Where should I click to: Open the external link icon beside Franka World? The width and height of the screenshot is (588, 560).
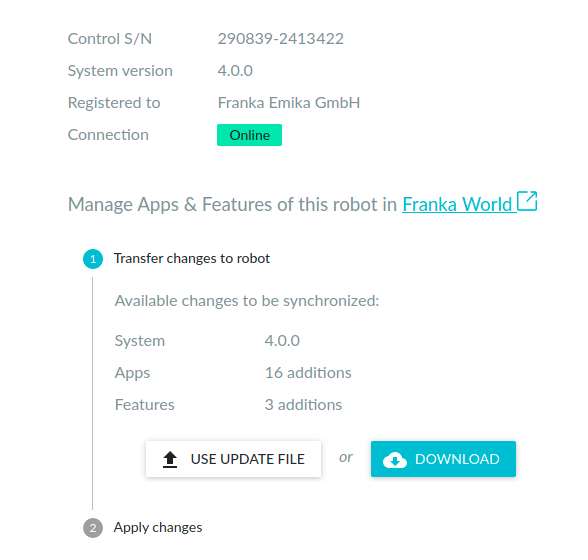(527, 201)
